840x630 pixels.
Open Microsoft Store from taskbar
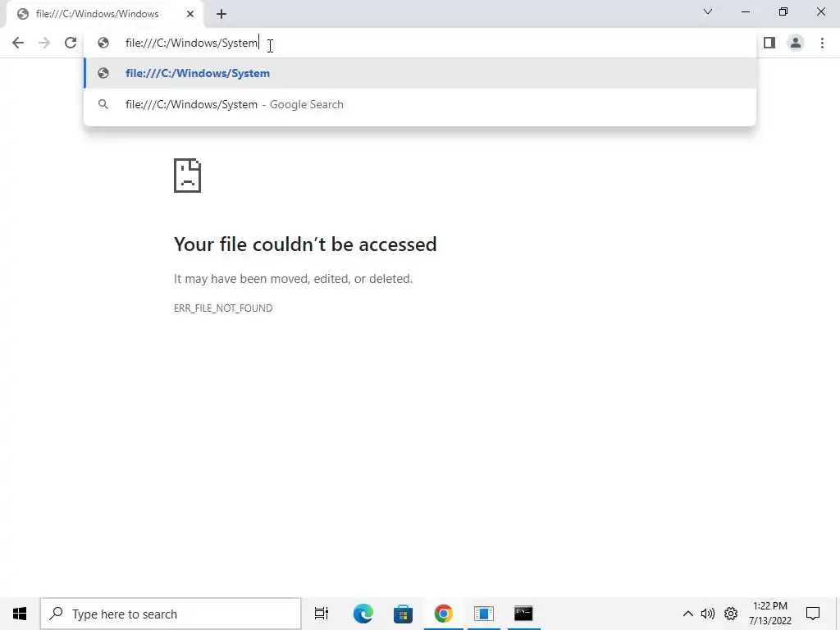(x=403, y=614)
